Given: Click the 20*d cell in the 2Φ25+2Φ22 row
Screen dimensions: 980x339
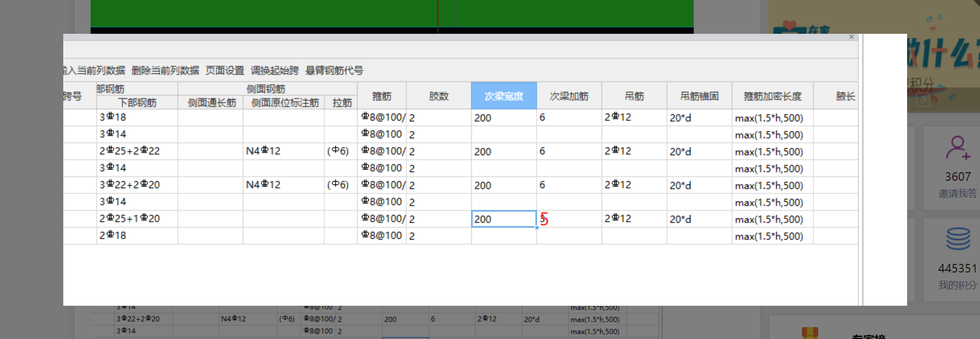Looking at the screenshot, I should [700, 151].
